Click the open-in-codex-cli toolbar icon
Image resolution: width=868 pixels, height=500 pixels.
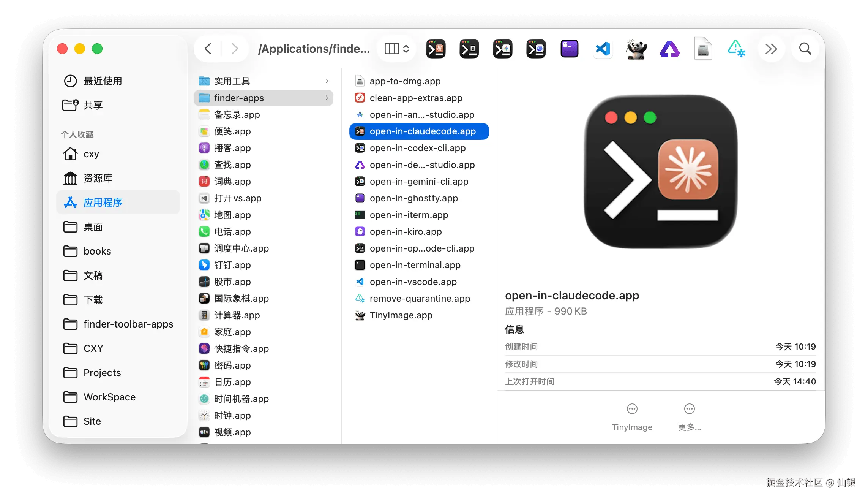click(536, 49)
